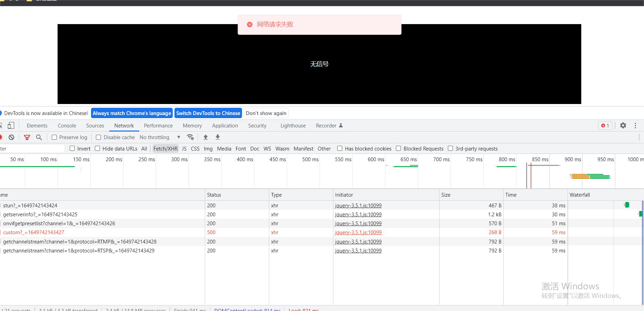Check the 3rd-party requests checkbox
Screen dimensions: 644x311
click(450, 148)
